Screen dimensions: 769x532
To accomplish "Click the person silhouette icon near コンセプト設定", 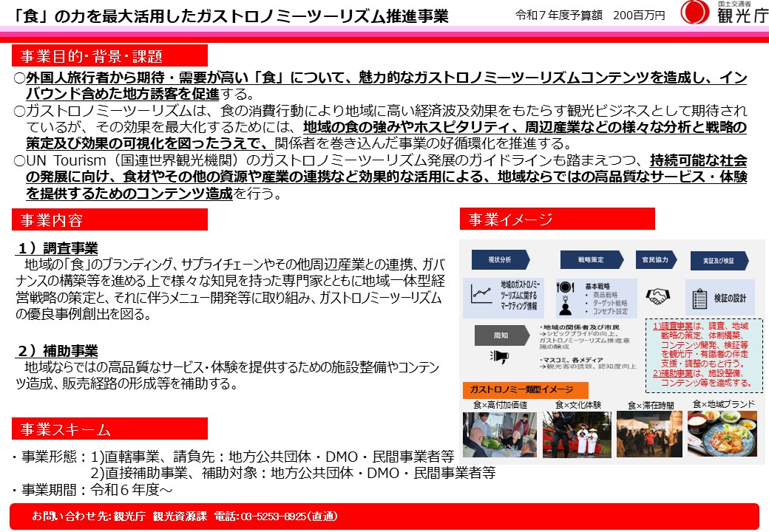I will (564, 310).
